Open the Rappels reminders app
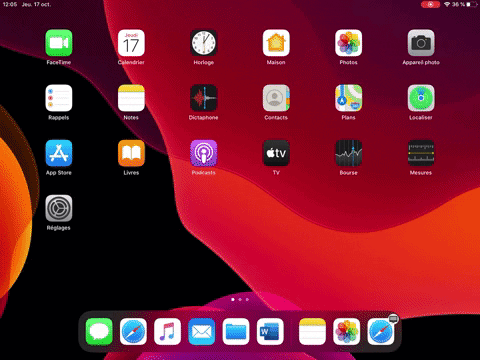The width and height of the screenshot is (480, 360). point(59,98)
